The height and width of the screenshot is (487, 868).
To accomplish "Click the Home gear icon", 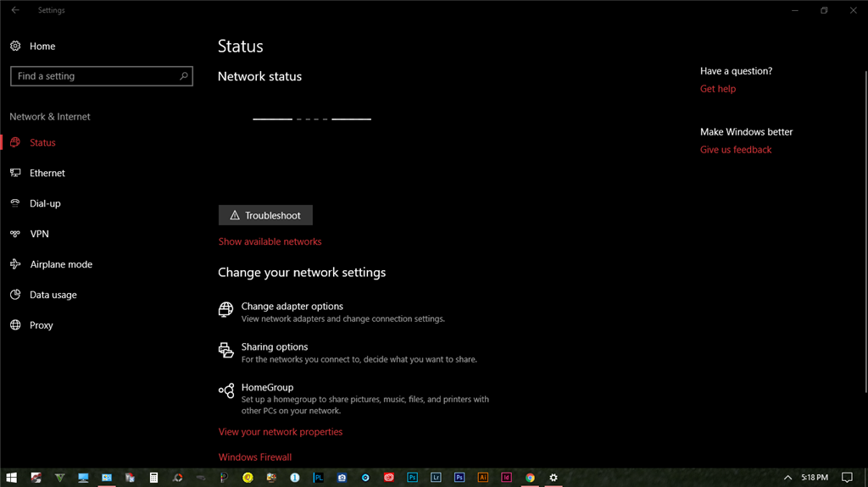I will (x=15, y=46).
